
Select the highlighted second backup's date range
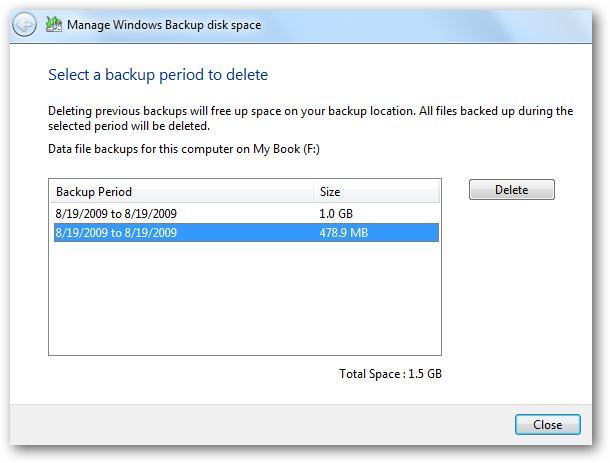pos(117,233)
